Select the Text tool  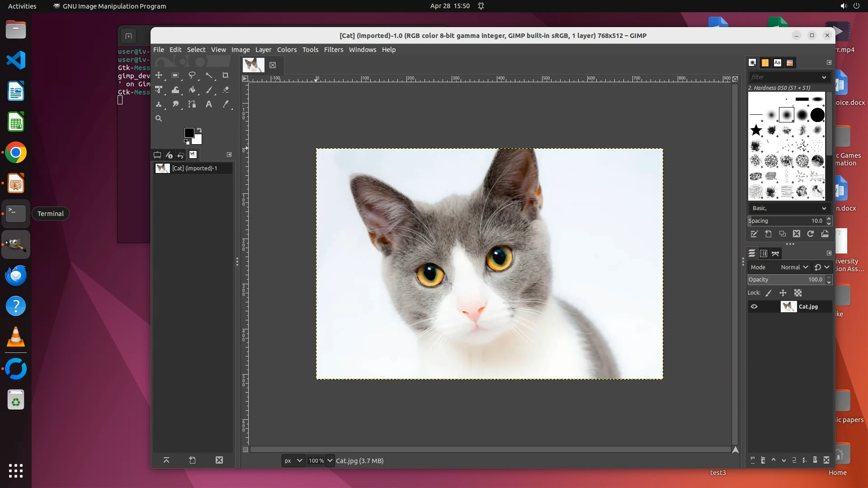(x=209, y=104)
